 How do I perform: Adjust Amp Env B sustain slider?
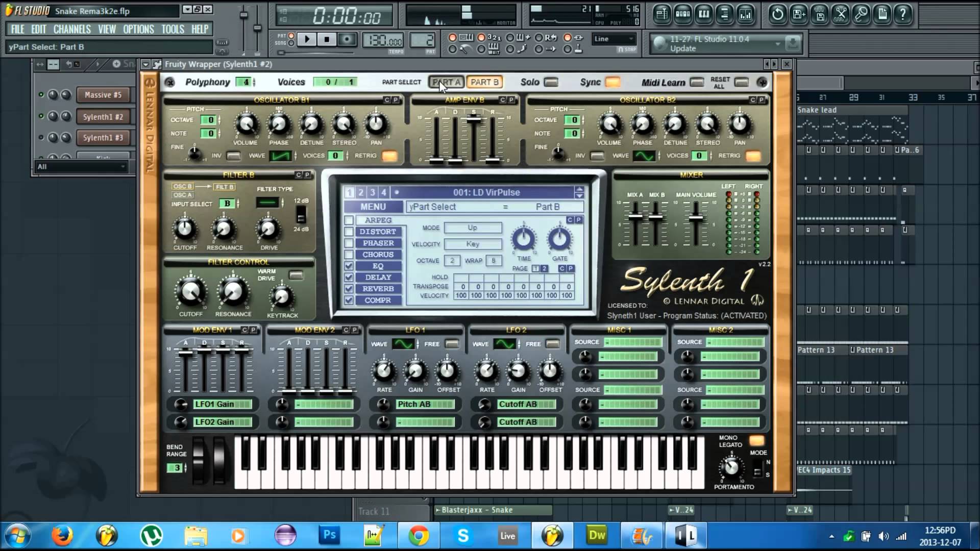pos(474,119)
